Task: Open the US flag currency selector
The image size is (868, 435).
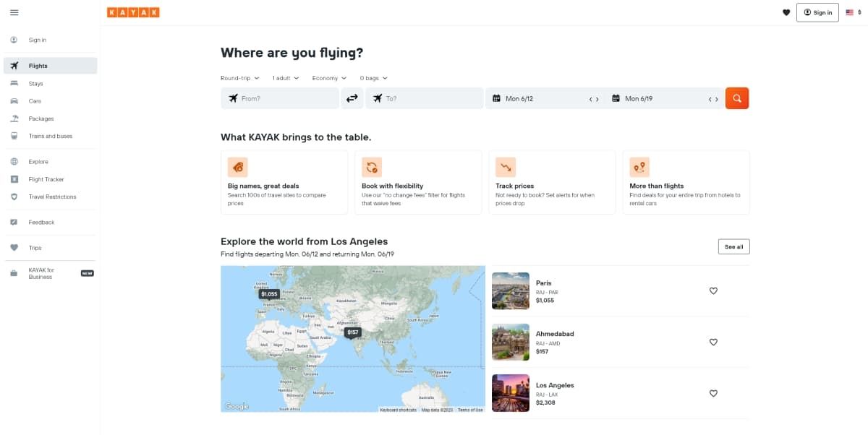Action: [854, 12]
